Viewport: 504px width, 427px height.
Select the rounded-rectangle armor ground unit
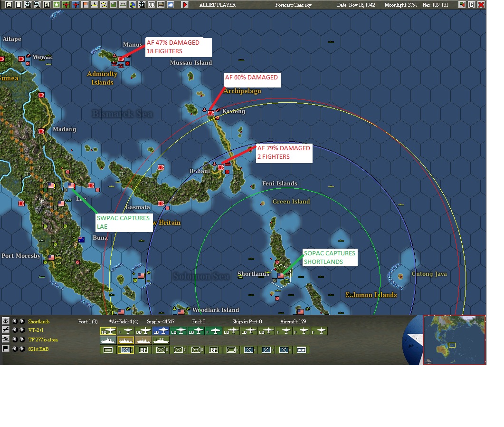[x=231, y=350]
